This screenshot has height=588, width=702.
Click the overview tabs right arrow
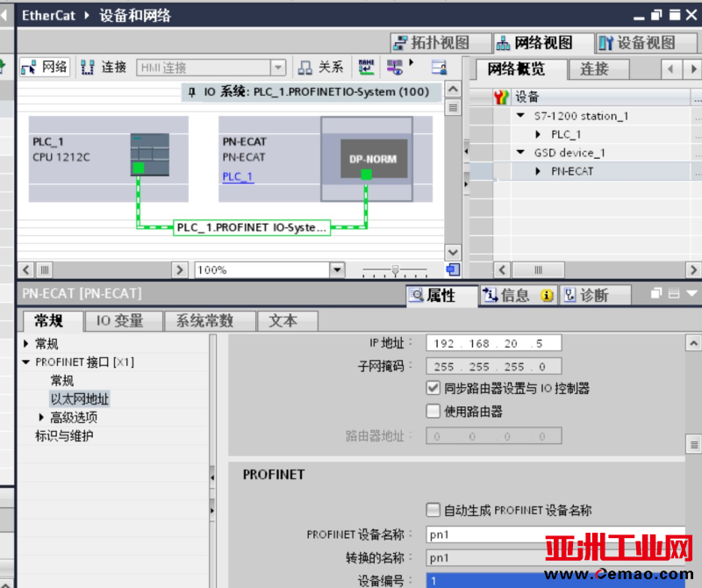[693, 69]
